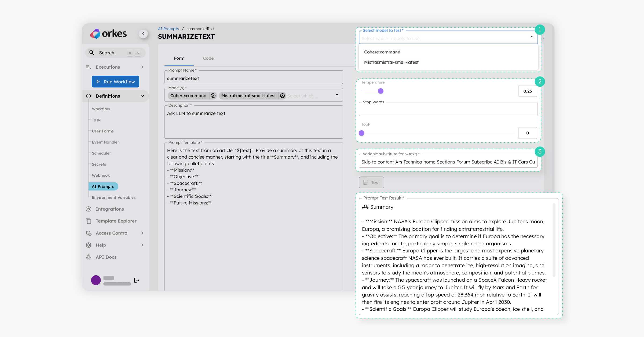
Task: Remove the Cohere:command model chip
Action: click(x=213, y=96)
